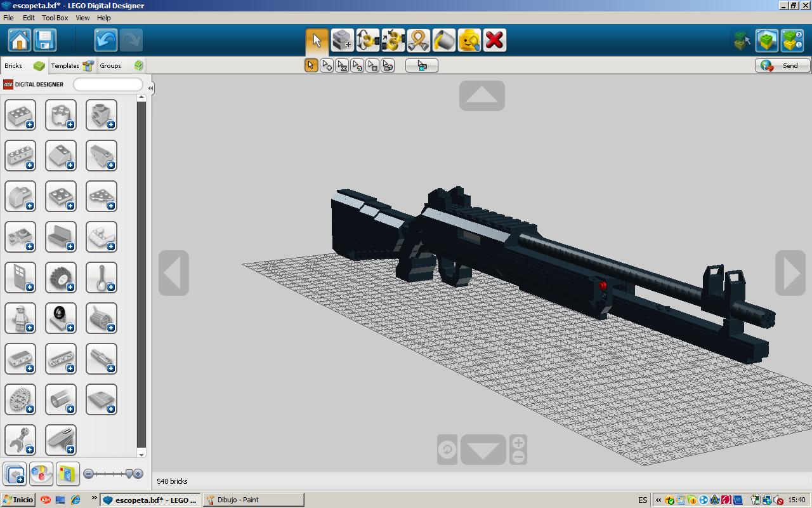The width and height of the screenshot is (812, 508).
Task: Select the Flex tool
Action: 418,39
